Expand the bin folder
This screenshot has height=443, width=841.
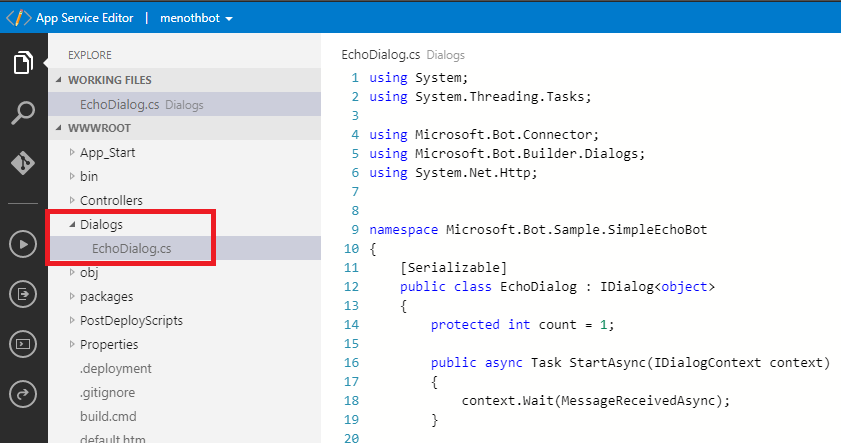tap(72, 176)
